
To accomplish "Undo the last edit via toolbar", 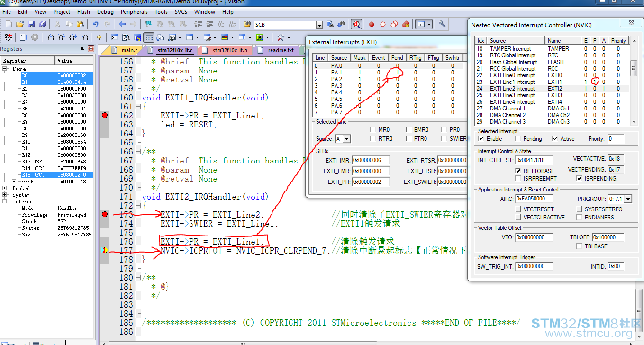I will click(x=96, y=24).
